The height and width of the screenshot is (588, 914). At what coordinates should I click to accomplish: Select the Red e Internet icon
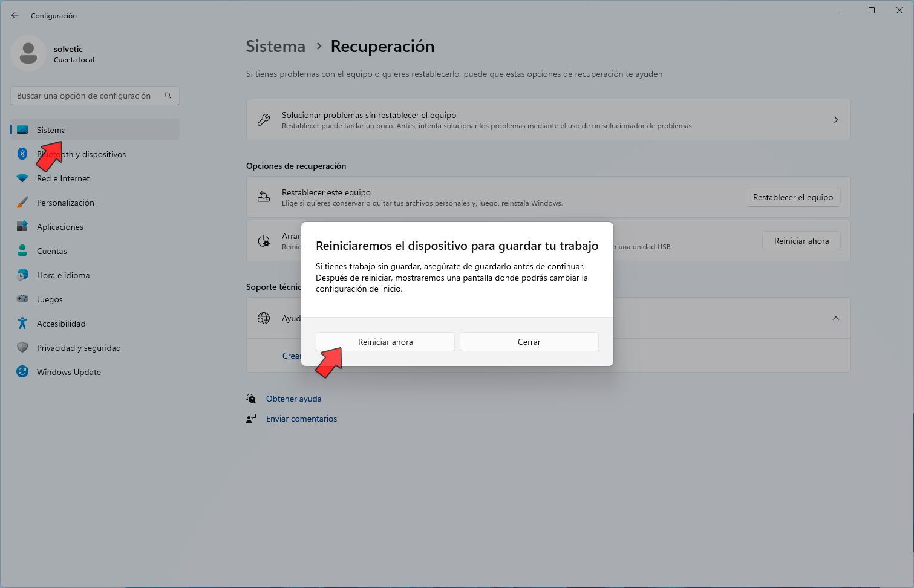(x=22, y=178)
